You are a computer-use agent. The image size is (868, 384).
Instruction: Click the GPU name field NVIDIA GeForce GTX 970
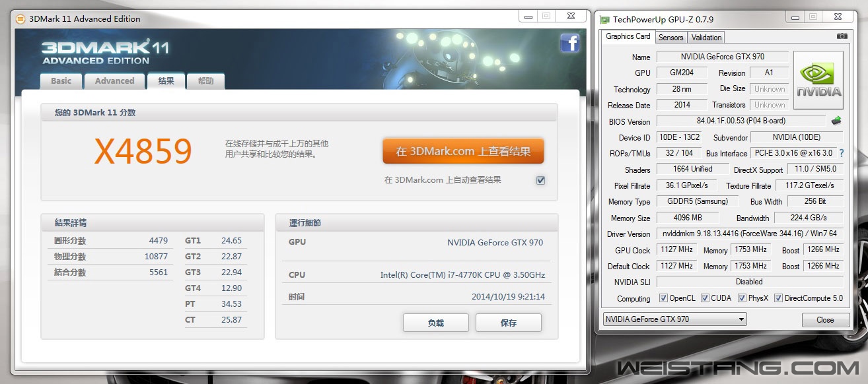[x=723, y=57]
